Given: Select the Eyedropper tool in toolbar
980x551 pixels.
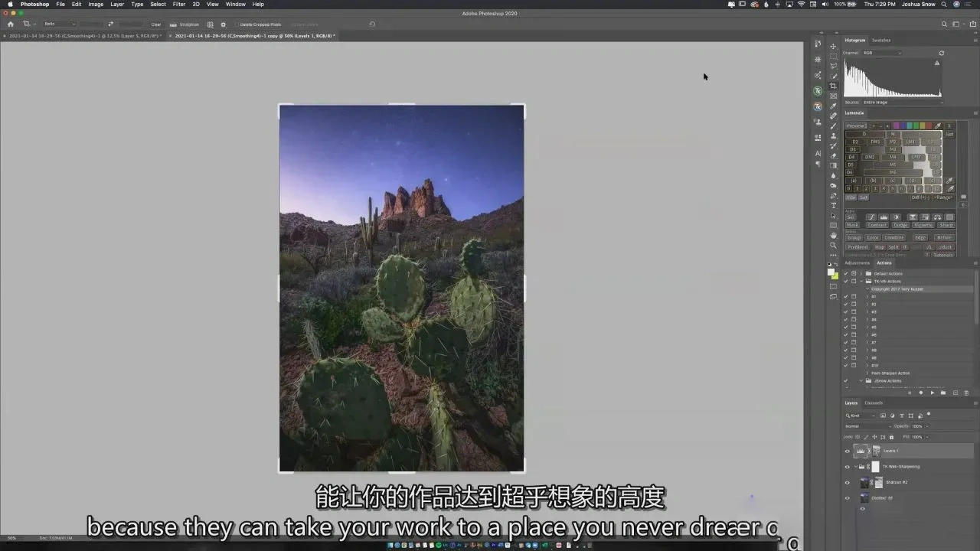Looking at the screenshot, I should pos(834,106).
